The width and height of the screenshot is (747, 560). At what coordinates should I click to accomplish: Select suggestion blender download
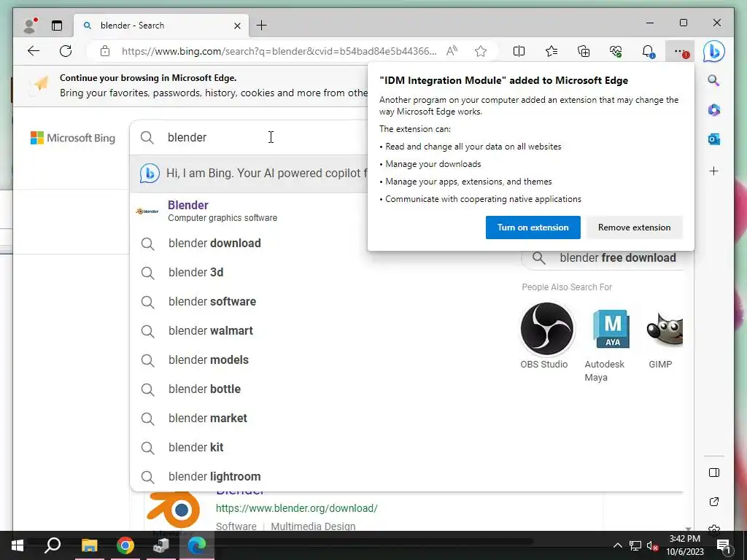tap(214, 244)
